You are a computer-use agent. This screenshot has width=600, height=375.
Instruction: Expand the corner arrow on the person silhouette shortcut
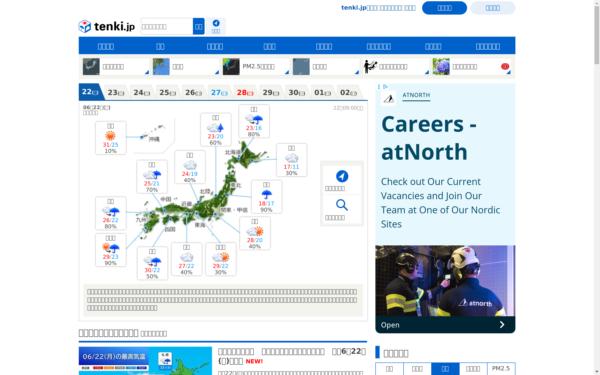(x=427, y=72)
